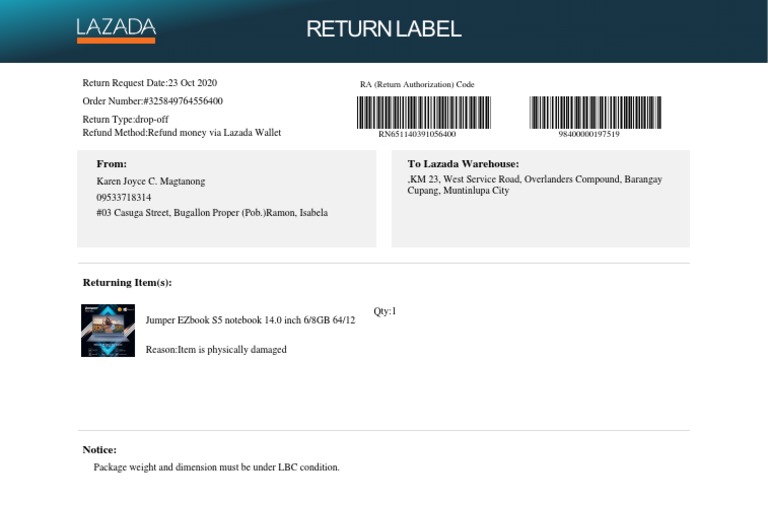Click the RETURN LABEL title text
The height and width of the screenshot is (505, 768).
(x=383, y=29)
